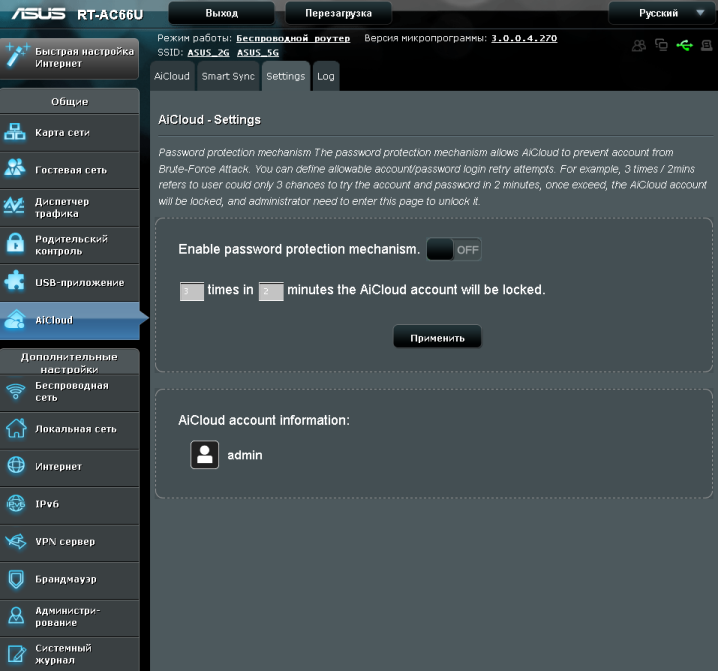This screenshot has height=671, width=718.
Task: Click the Дополнительные настройки section header
Action: pyautogui.click(x=70, y=363)
